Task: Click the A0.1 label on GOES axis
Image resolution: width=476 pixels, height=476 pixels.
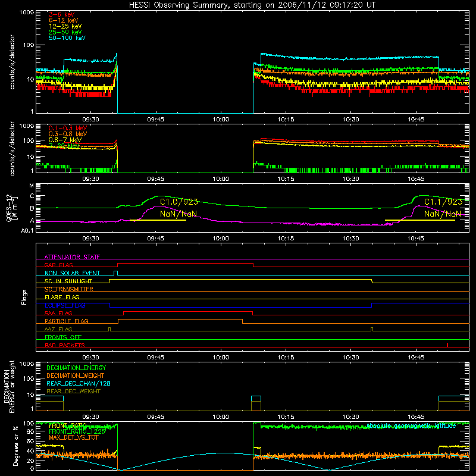Action: 27,230
